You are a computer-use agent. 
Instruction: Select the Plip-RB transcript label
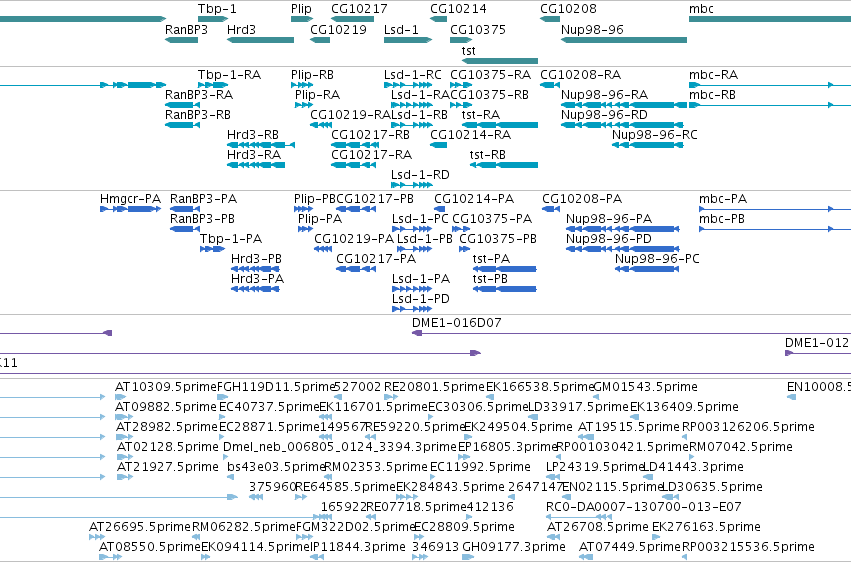(x=313, y=75)
